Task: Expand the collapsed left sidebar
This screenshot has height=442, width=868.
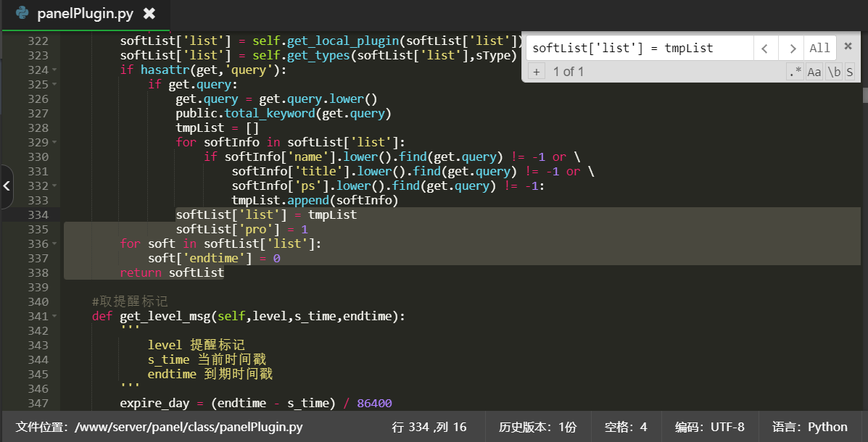Action: coord(7,186)
